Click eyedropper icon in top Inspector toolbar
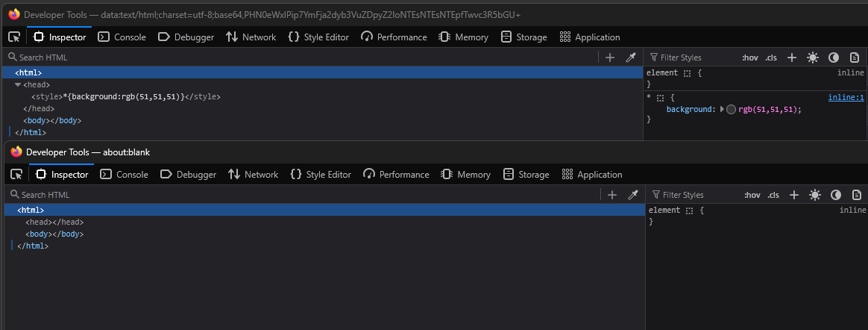Viewport: 868px width, 330px height. click(630, 57)
